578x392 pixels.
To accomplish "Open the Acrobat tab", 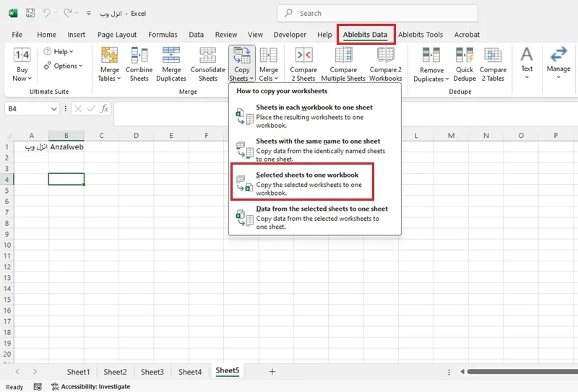I will 467,35.
